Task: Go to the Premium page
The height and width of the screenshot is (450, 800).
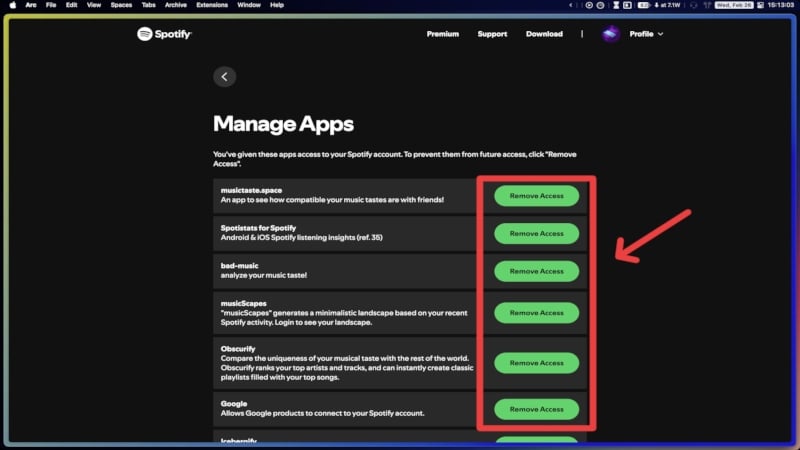Action: pyautogui.click(x=443, y=34)
